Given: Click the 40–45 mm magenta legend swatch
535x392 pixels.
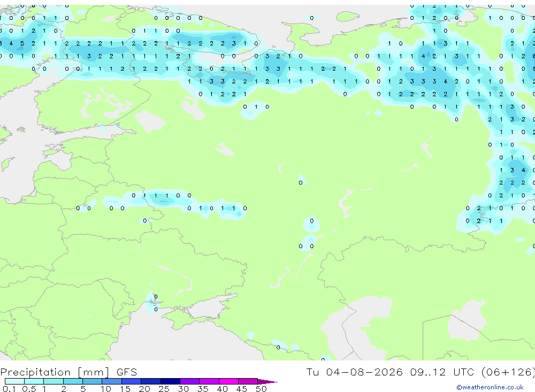Looking at the screenshot, I should click(228, 381).
